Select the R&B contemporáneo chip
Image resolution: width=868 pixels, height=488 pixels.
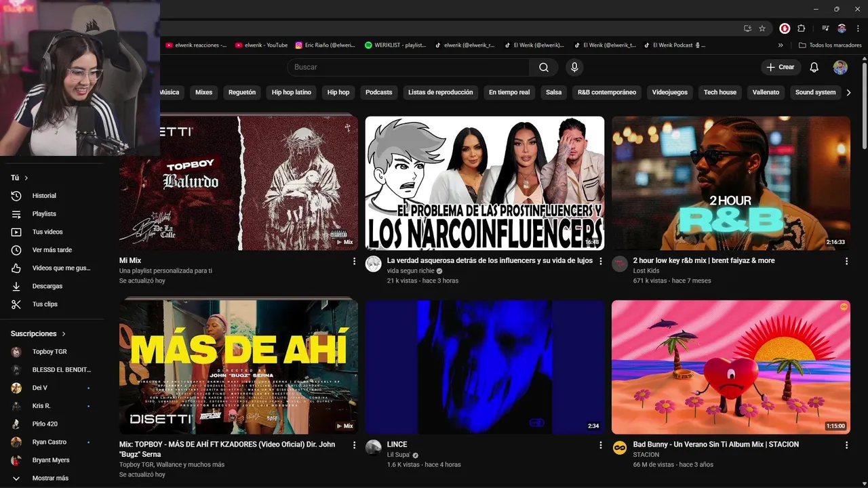607,92
